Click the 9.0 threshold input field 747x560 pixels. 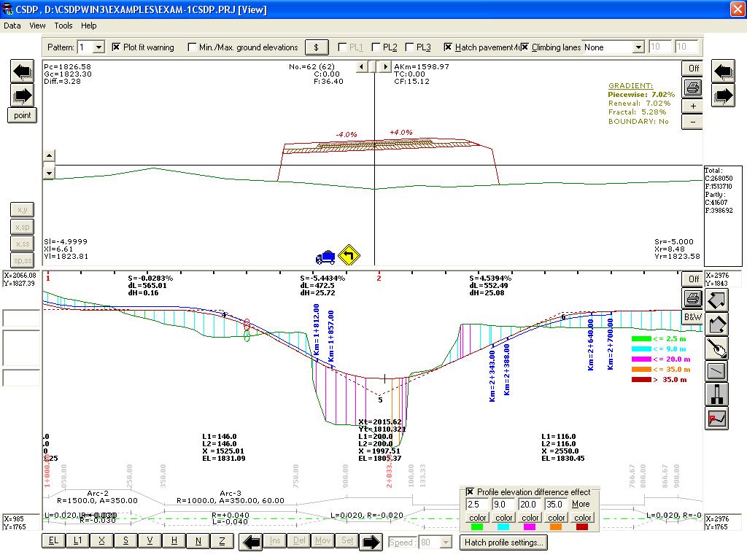[x=503, y=505]
